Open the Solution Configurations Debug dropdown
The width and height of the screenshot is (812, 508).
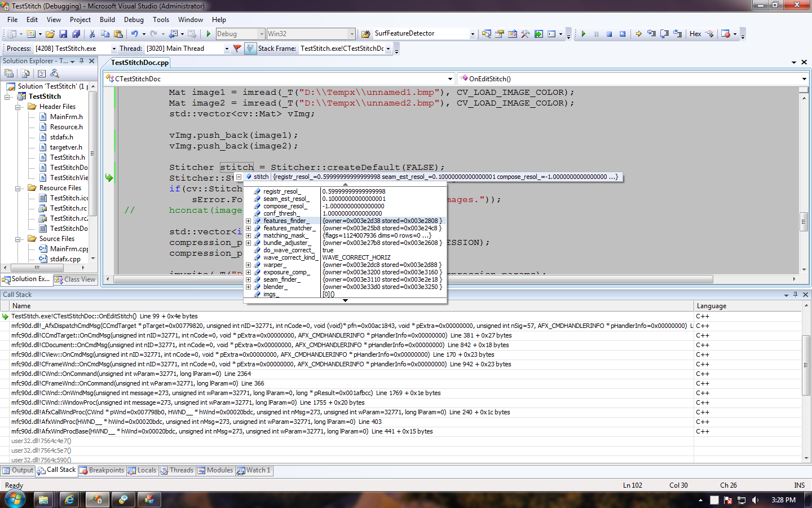tap(262, 34)
